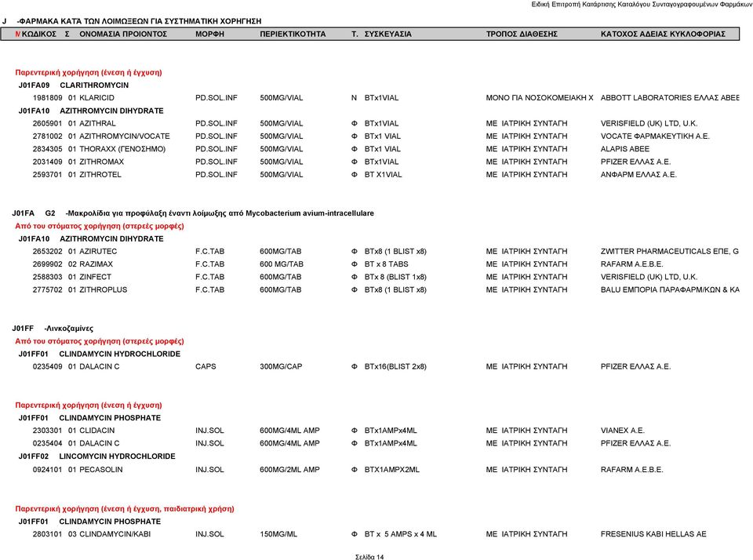The height and width of the screenshot is (560, 753).
Task: Select the CLINDAMYCIN/KABI product name
Action: (115, 534)
